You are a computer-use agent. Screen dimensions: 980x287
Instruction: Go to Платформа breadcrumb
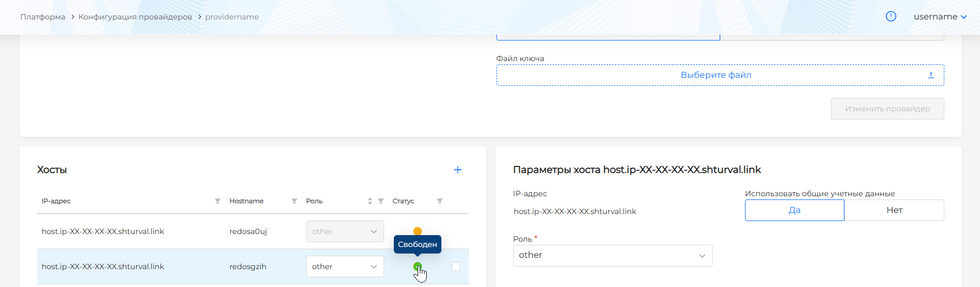point(43,17)
